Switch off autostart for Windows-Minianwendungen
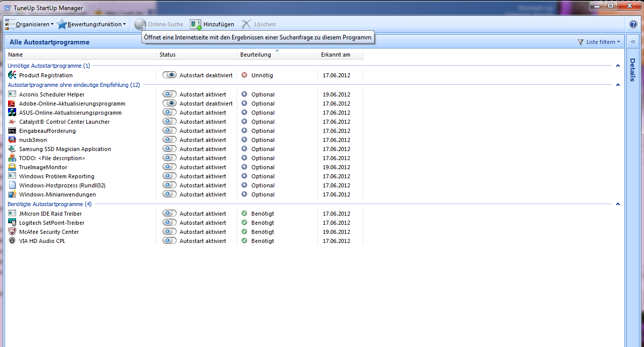 coord(170,194)
